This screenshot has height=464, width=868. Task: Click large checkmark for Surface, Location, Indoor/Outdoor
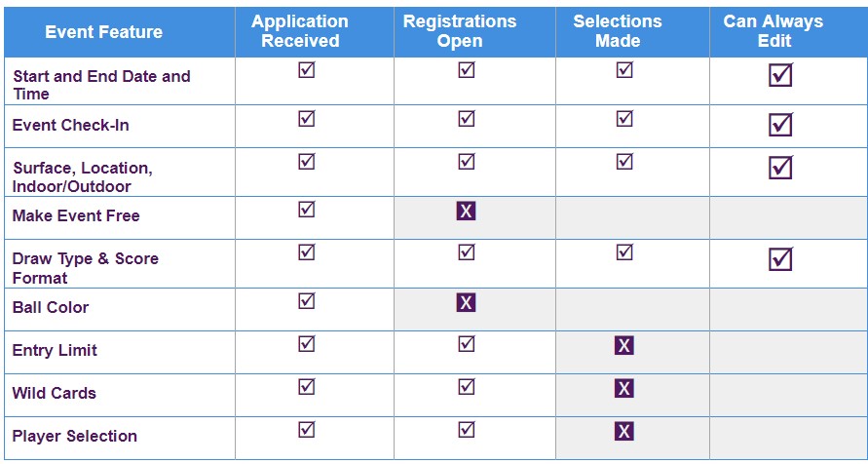pos(780,168)
